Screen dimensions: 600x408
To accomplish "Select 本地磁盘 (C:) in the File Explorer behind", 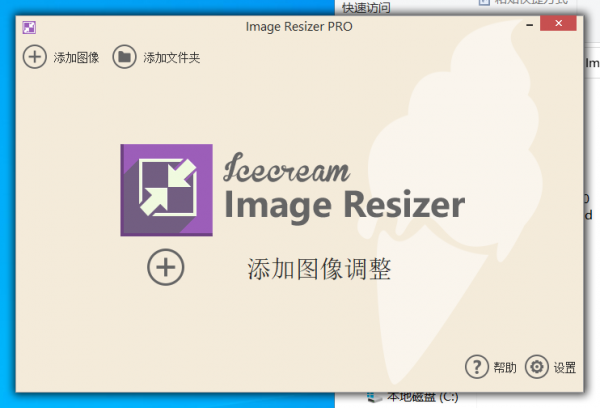I will pyautogui.click(x=422, y=397).
